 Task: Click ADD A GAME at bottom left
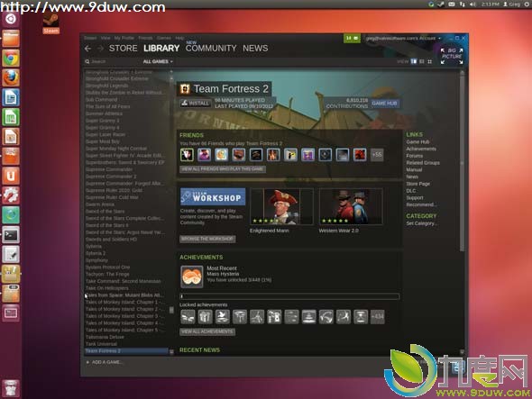[105, 362]
